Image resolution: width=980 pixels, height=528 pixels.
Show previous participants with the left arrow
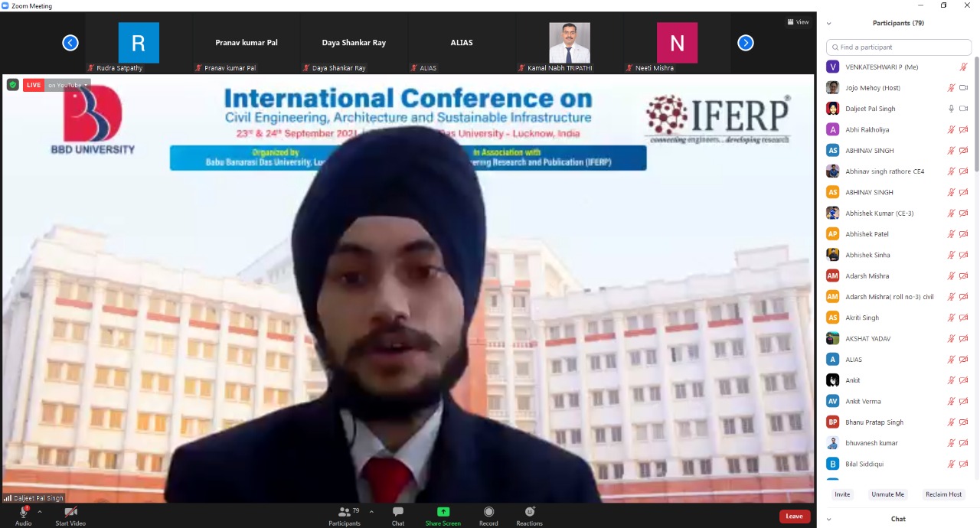point(70,43)
